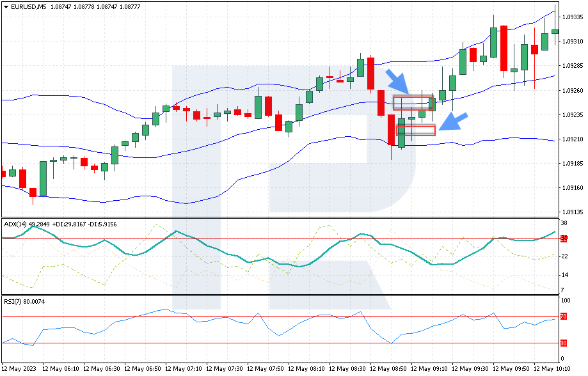Click time axis label 12 May 06:30
Image resolution: width=588 pixels, height=376 pixels.
click(102, 369)
